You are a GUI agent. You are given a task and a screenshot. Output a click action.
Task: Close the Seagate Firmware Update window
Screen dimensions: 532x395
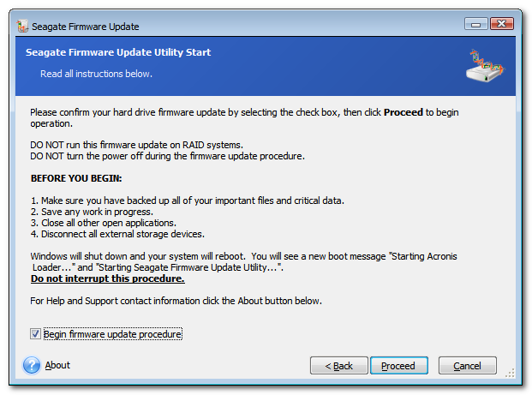tap(501, 24)
